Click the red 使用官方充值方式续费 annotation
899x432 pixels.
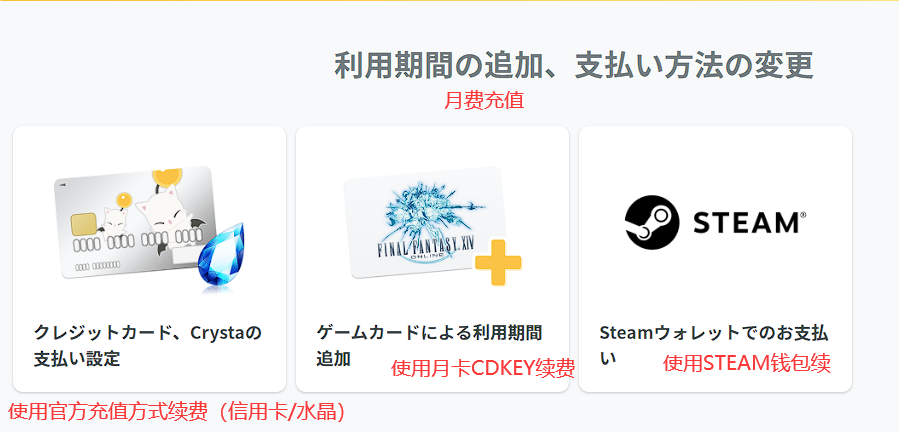176,411
